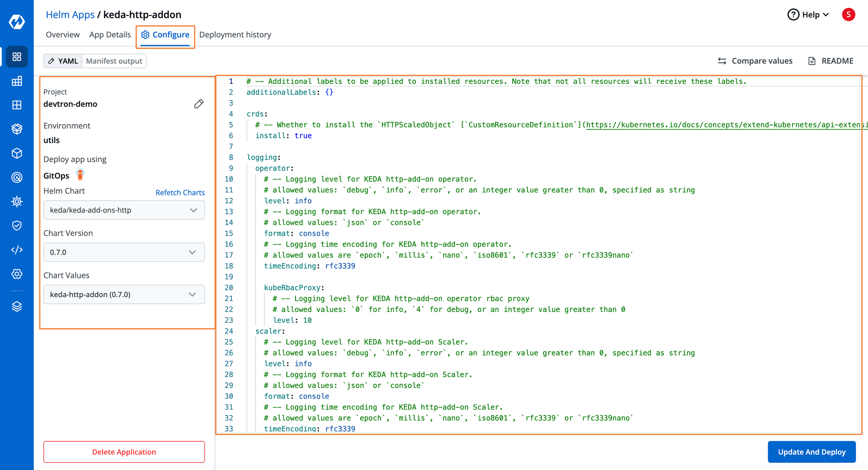The image size is (868, 470).
Task: Click 'kubeRbacProxy:' on line 20
Action: point(294,288)
